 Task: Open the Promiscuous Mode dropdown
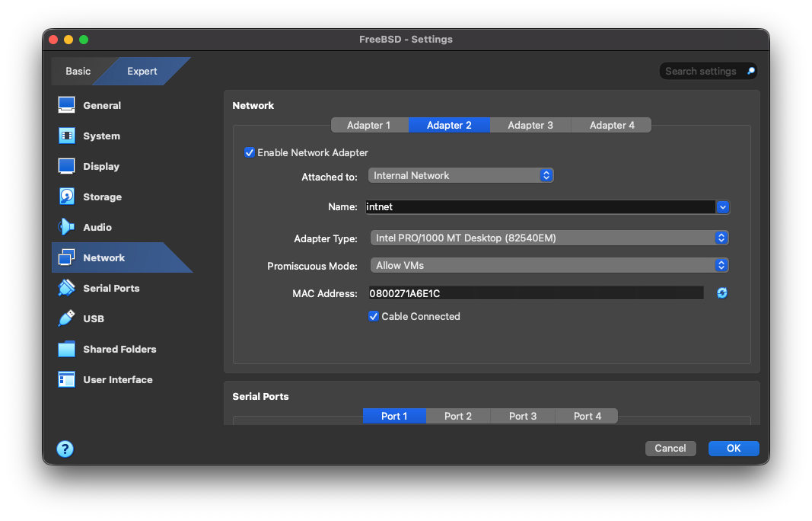tap(549, 265)
